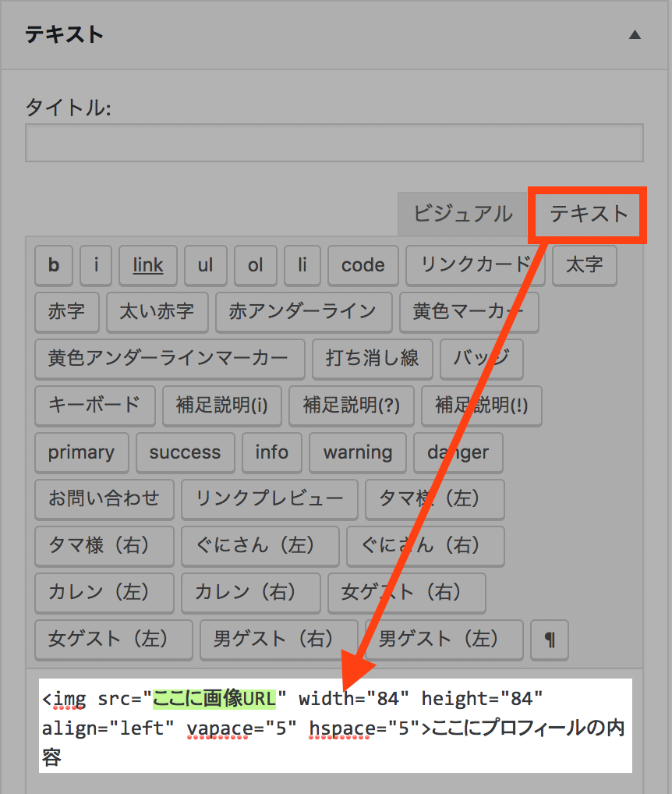Viewport: 672px width, 794px height.
Task: Insert ordered list with ol button
Action: (256, 265)
